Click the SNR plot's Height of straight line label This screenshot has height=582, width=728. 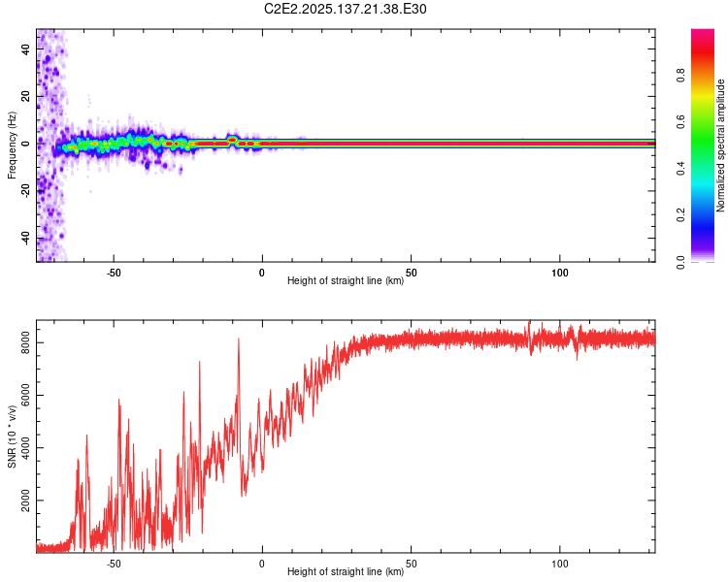tap(346, 571)
